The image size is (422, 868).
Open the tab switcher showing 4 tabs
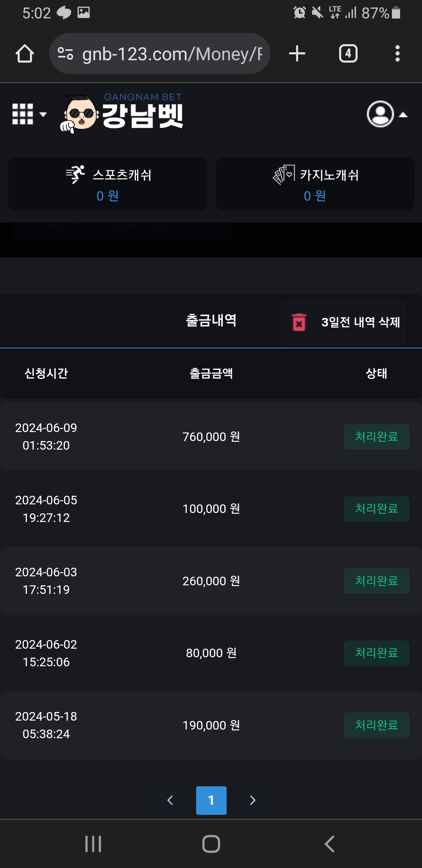point(348,54)
